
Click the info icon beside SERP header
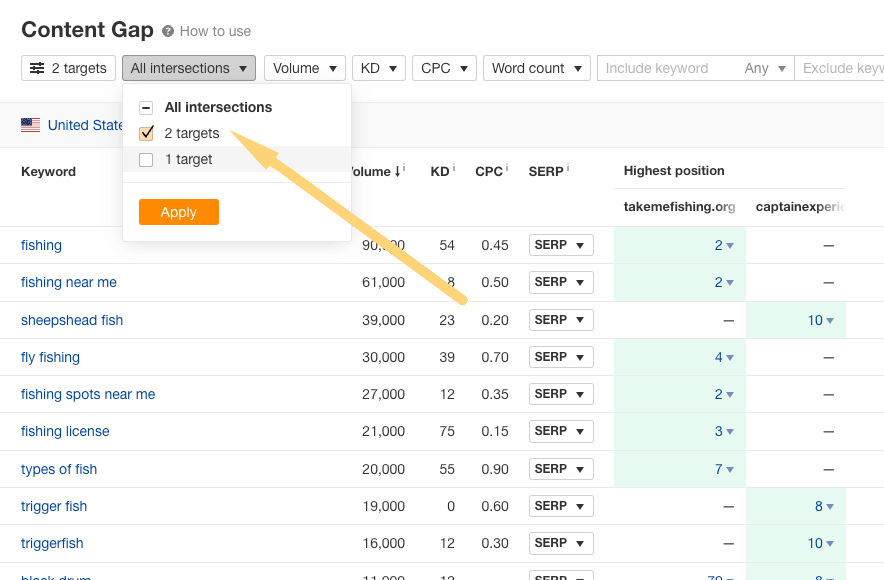click(x=568, y=169)
